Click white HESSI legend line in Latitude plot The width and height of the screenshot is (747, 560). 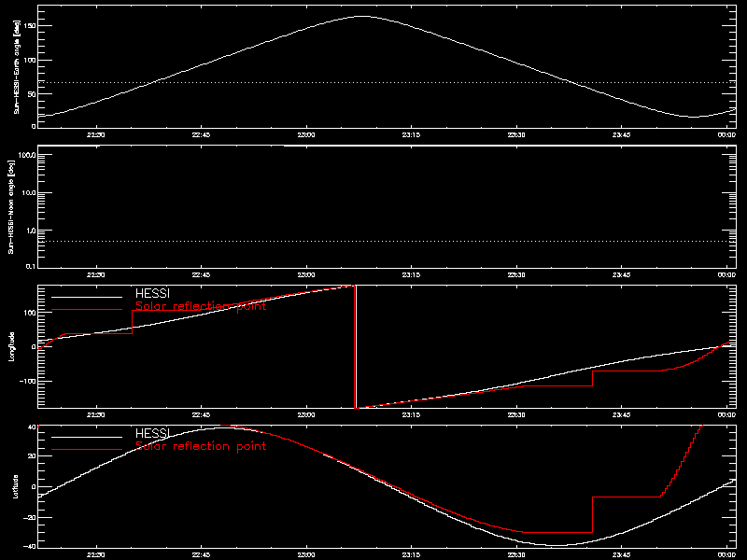[x=87, y=437]
